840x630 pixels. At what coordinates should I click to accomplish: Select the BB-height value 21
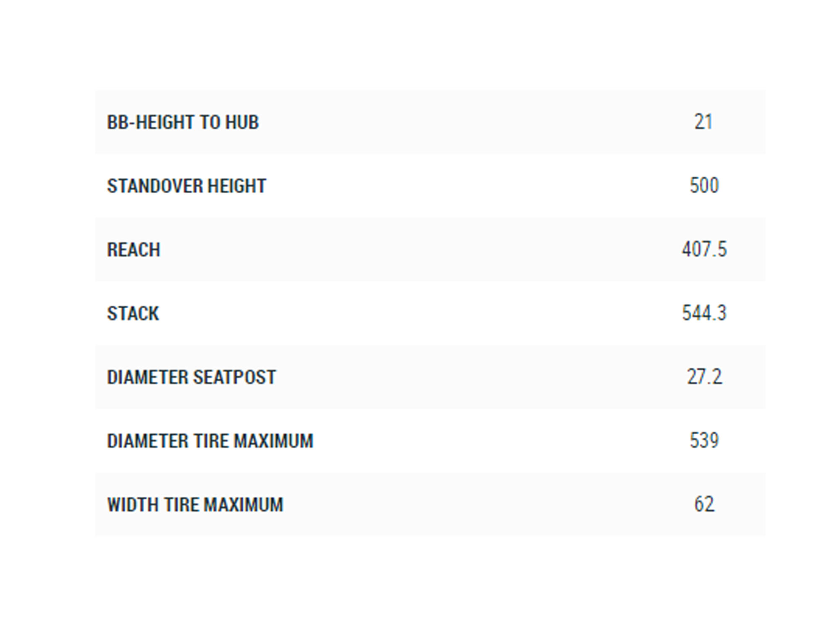coord(703,122)
